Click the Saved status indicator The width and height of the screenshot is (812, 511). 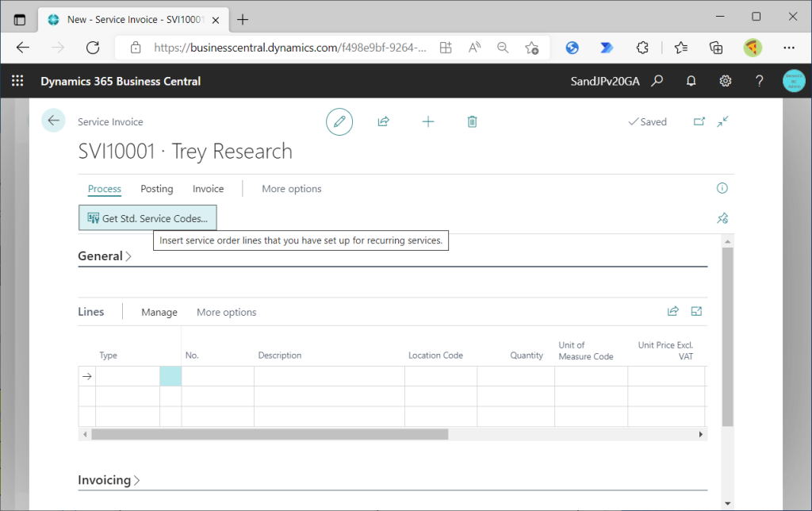pos(647,121)
